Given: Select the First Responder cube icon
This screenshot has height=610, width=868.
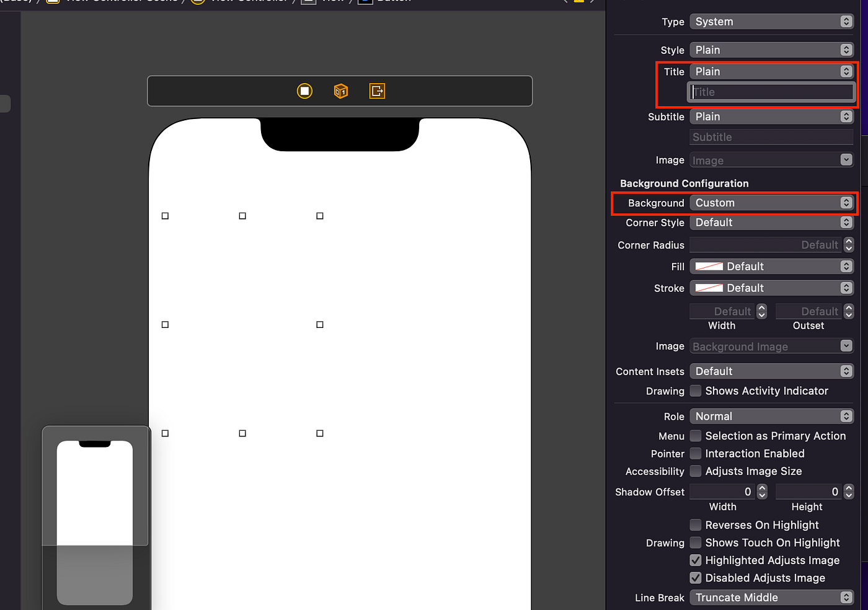Looking at the screenshot, I should [340, 91].
